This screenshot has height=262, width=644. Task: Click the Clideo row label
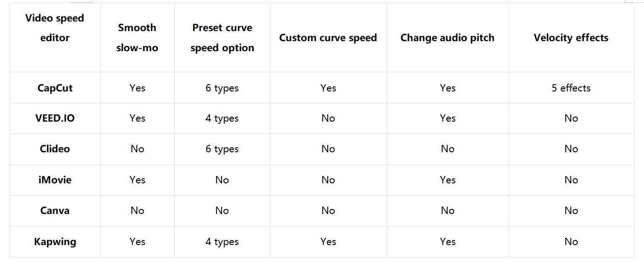pos(55,149)
